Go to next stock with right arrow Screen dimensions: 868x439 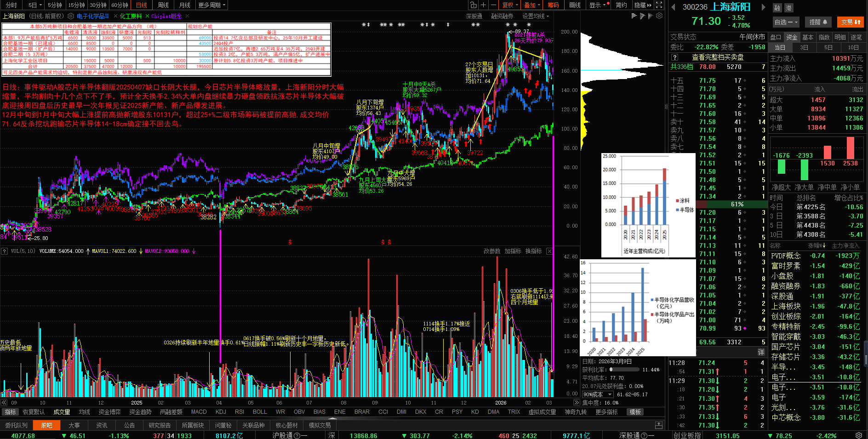tap(763, 7)
